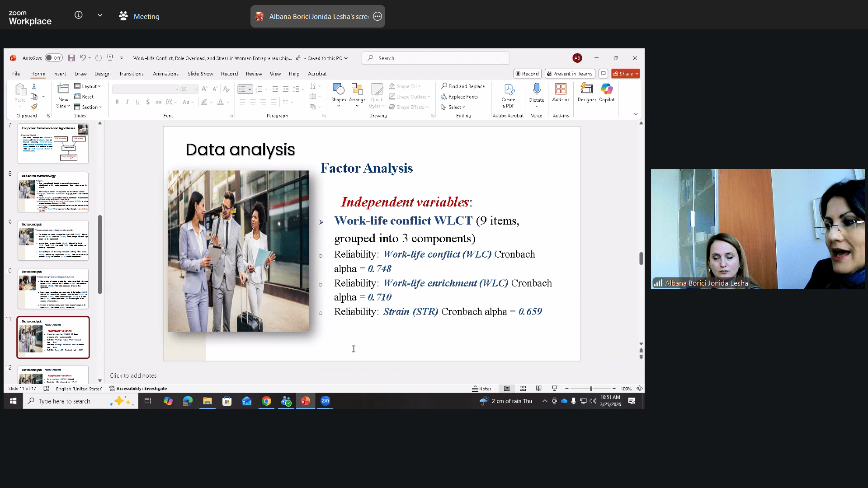The height and width of the screenshot is (488, 868).
Task: Click the Present in Teams button
Action: coord(570,74)
